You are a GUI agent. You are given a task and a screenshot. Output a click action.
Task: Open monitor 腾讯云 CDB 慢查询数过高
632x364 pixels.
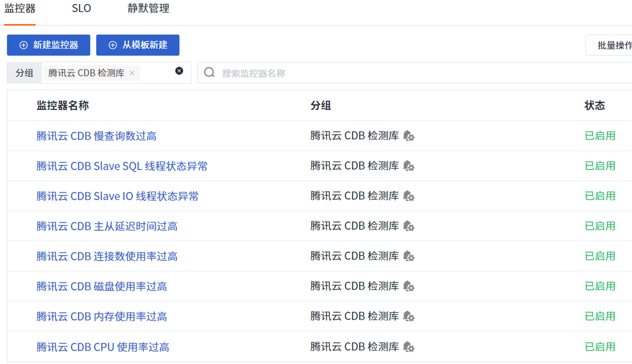[96, 136]
